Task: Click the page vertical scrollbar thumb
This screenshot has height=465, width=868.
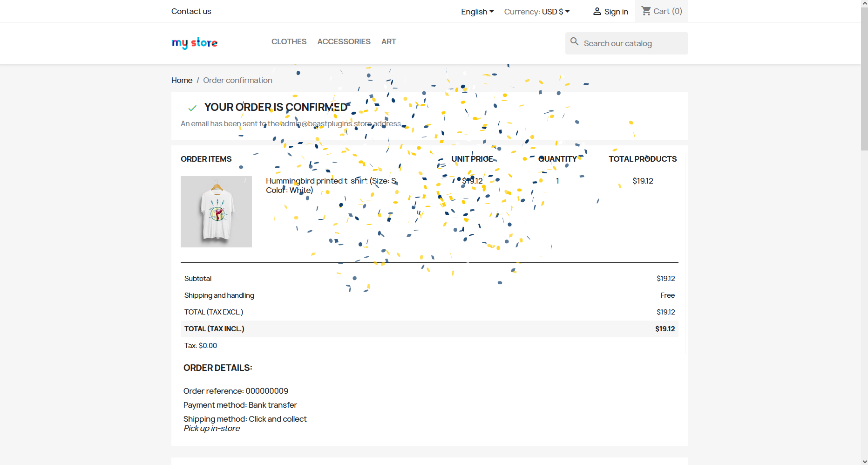Action: [864, 79]
